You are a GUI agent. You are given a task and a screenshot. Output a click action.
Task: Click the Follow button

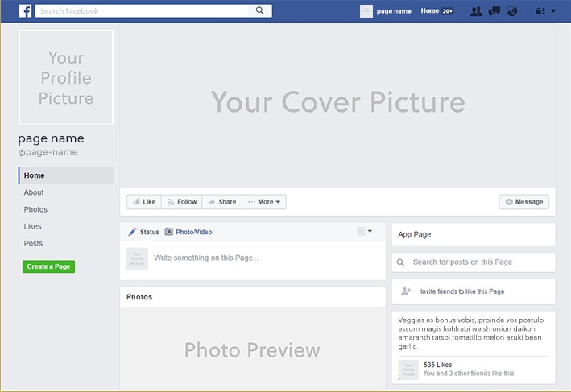pyautogui.click(x=182, y=202)
